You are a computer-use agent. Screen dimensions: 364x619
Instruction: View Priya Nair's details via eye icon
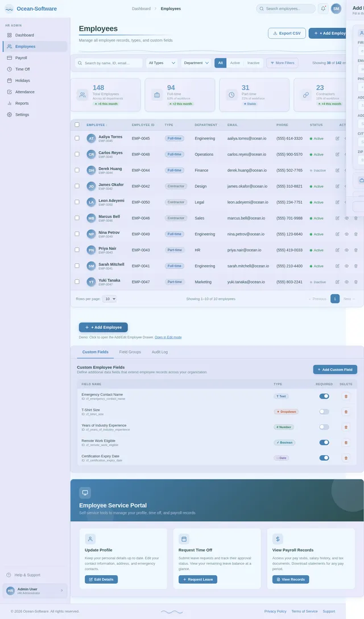(x=346, y=250)
